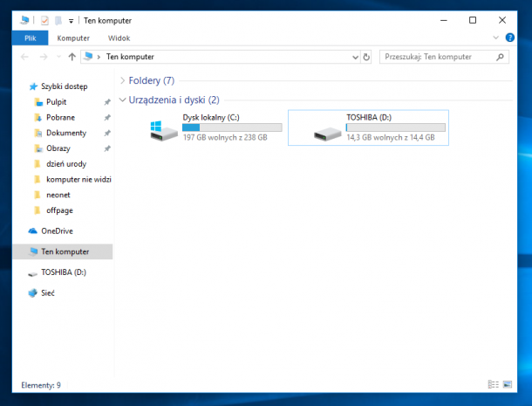Click the TOSHIBA D: capacity bar
532x406 pixels.
[396, 127]
